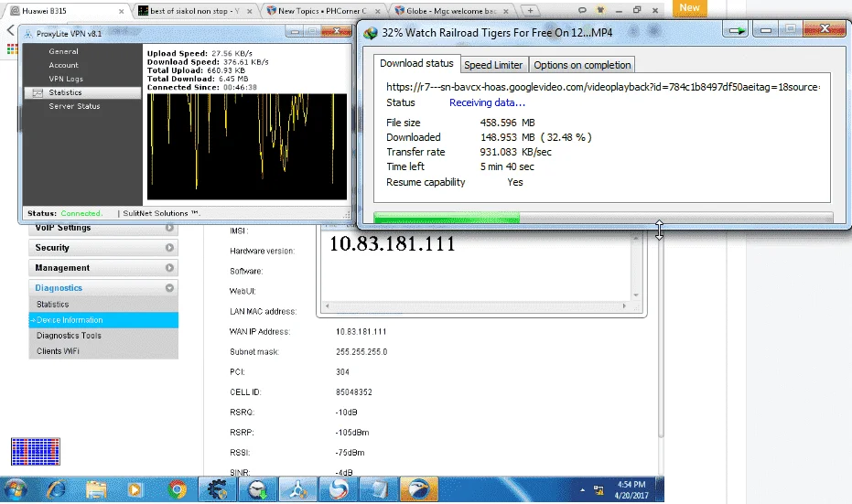Switch to 'Globe - Mgc welcome' tab
Image resolution: width=852 pixels, height=504 pixels.
(451, 11)
